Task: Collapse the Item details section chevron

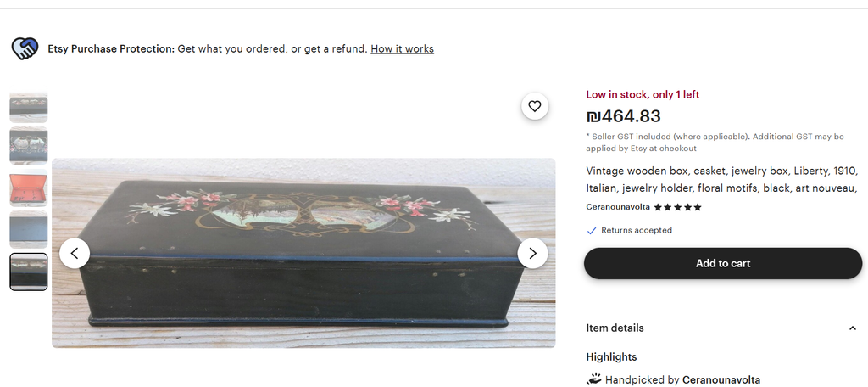Action: click(x=853, y=328)
